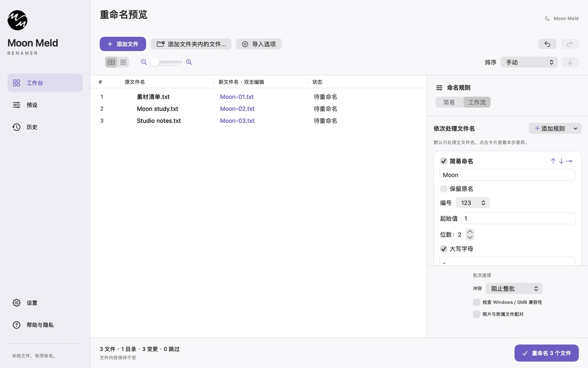The height and width of the screenshot is (368, 588).
Task: Select the 工作流 tab
Action: point(477,102)
